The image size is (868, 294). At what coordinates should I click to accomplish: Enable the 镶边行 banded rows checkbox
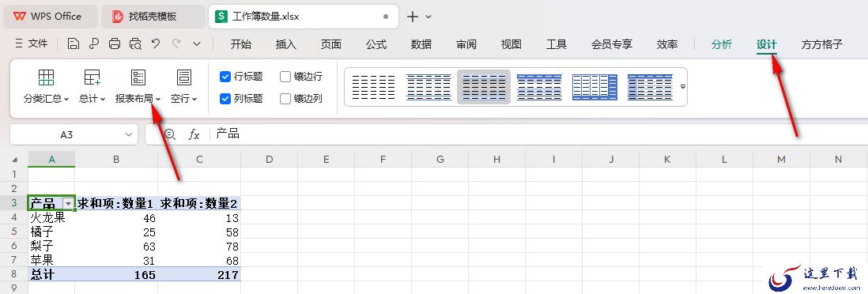[285, 77]
